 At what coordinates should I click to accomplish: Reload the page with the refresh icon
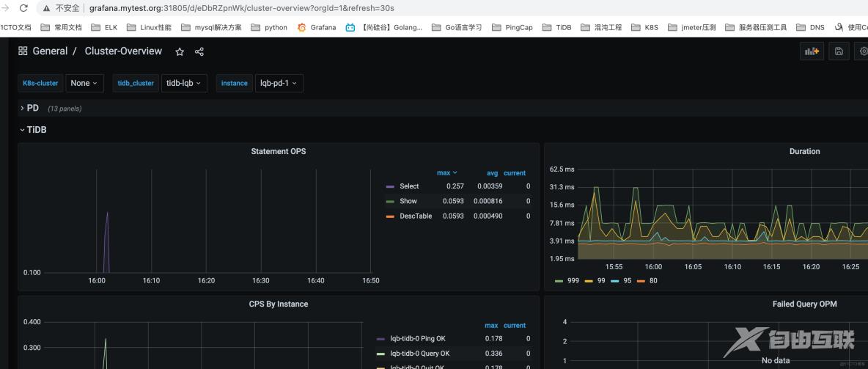click(x=23, y=8)
